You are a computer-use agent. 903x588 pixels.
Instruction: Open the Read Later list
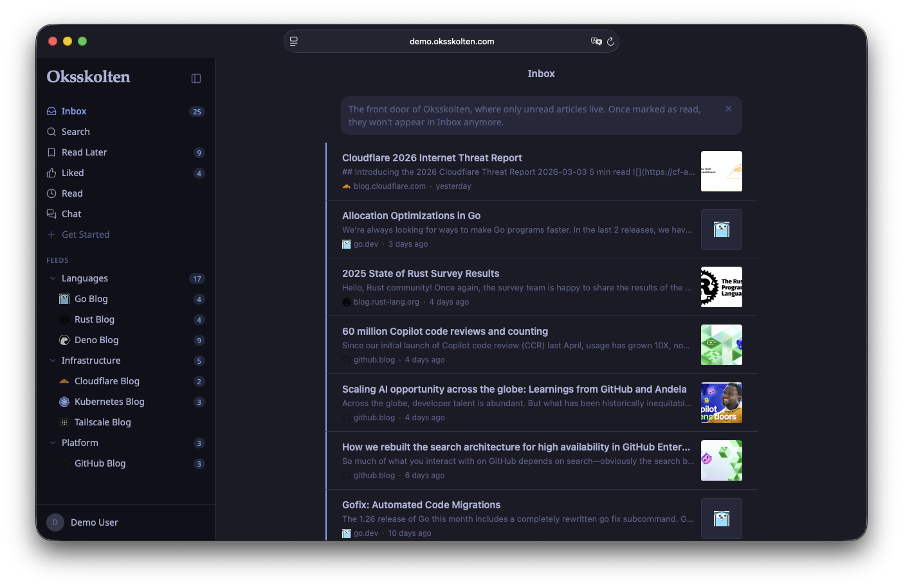pyautogui.click(x=84, y=152)
